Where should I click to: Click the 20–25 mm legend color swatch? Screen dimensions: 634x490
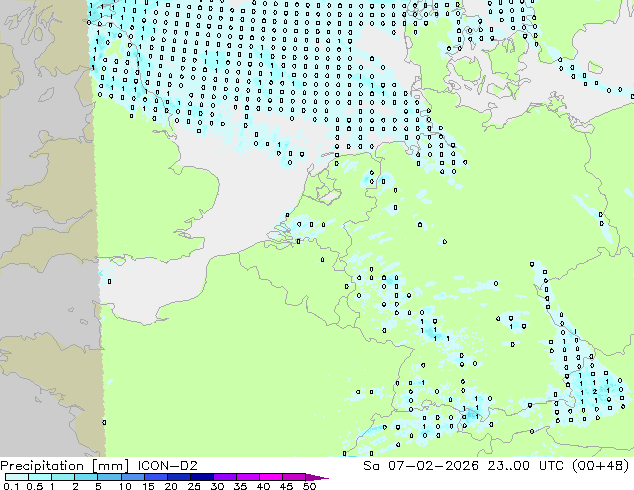(178, 477)
